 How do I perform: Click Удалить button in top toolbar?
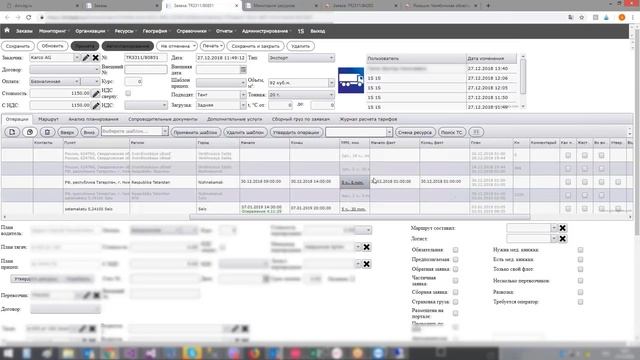[301, 46]
